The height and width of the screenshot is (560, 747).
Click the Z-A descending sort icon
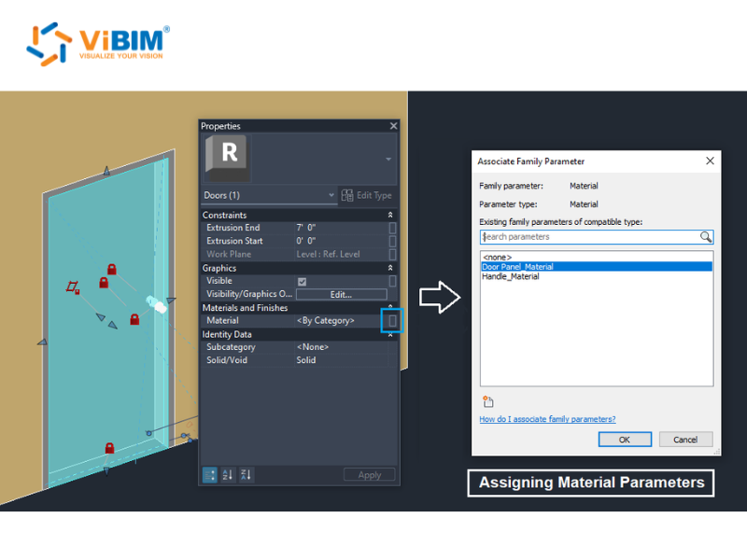(246, 475)
